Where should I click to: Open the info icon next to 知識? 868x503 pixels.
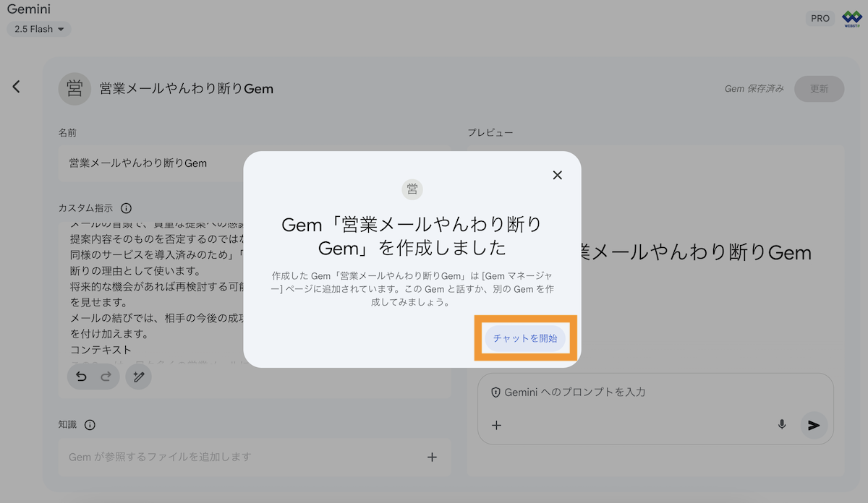click(x=90, y=425)
